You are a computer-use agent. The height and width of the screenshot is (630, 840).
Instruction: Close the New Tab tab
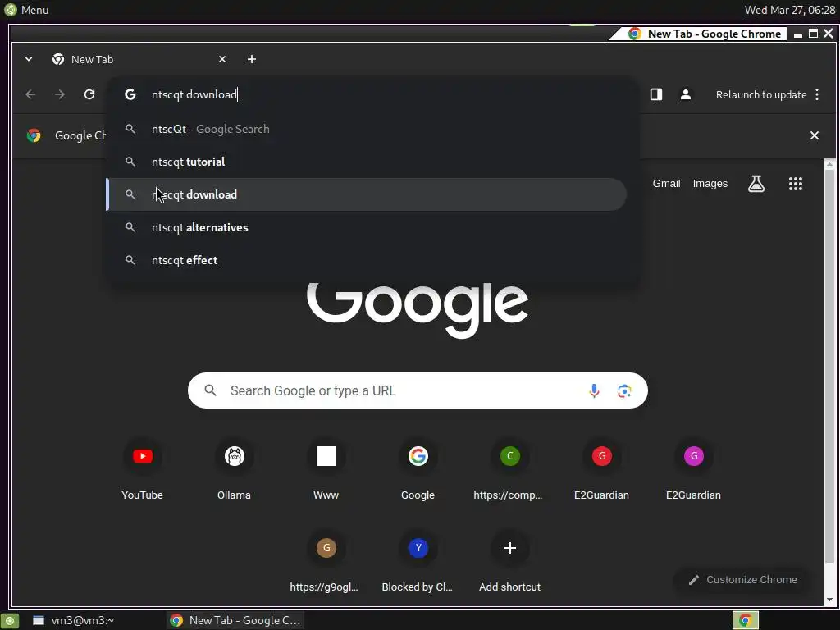tap(222, 59)
